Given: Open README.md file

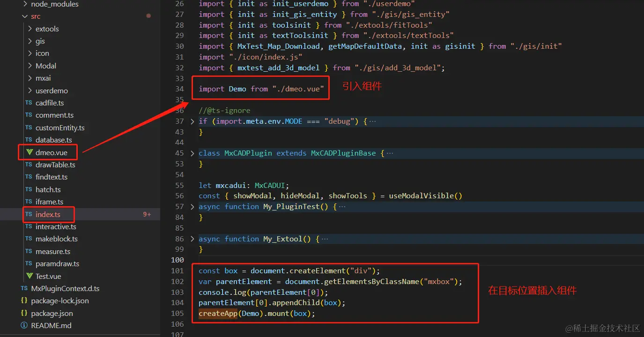Looking at the screenshot, I should 52,326.
